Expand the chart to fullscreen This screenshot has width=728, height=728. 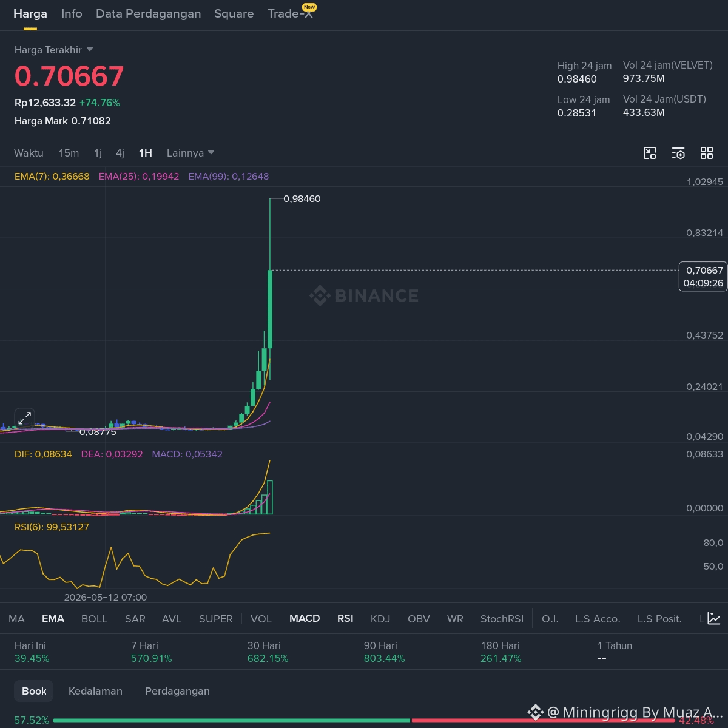point(24,418)
